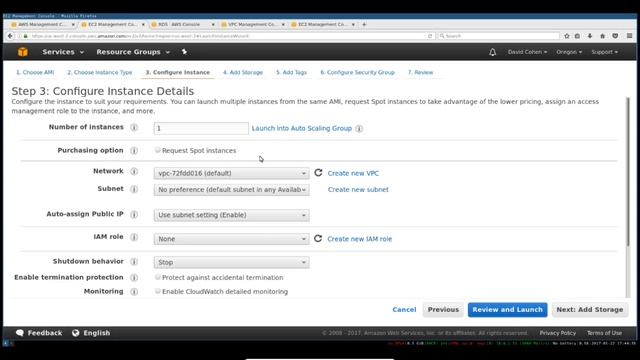
Task: Click the browser back arrow button
Action: pos(10,36)
